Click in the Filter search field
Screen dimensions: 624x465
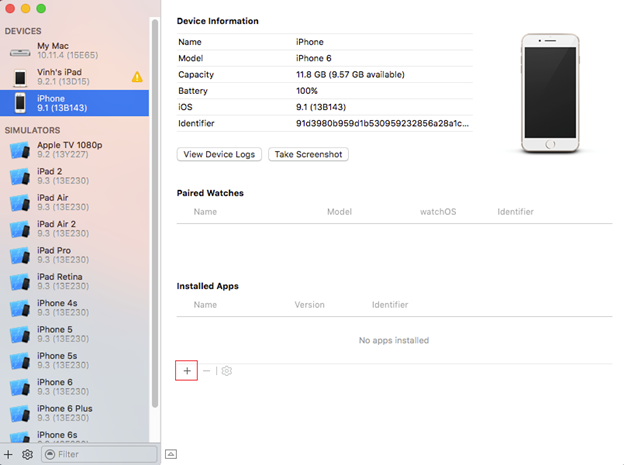click(x=100, y=454)
